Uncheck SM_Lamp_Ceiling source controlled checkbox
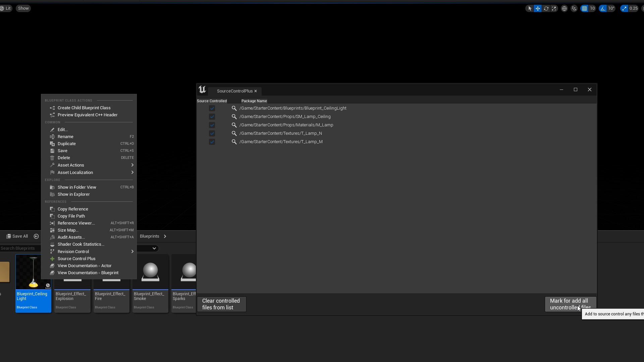This screenshot has height=362, width=644. pyautogui.click(x=212, y=116)
